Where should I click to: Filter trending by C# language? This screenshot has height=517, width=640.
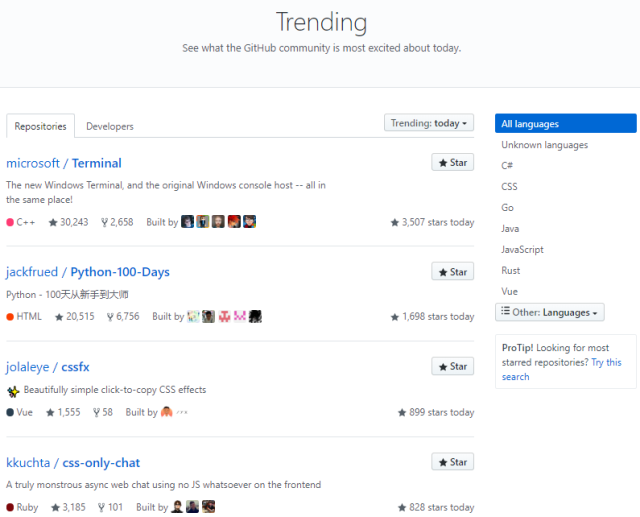coord(507,165)
